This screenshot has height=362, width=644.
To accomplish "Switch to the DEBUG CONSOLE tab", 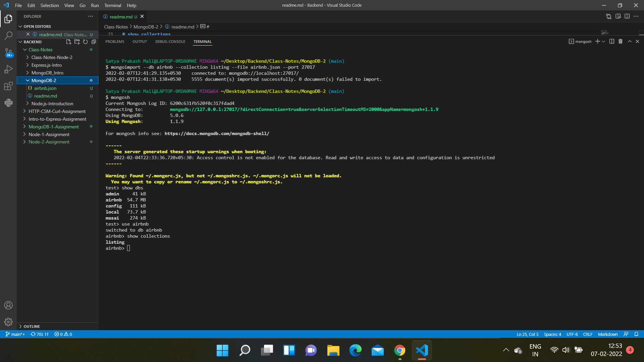I will pyautogui.click(x=170, y=41).
